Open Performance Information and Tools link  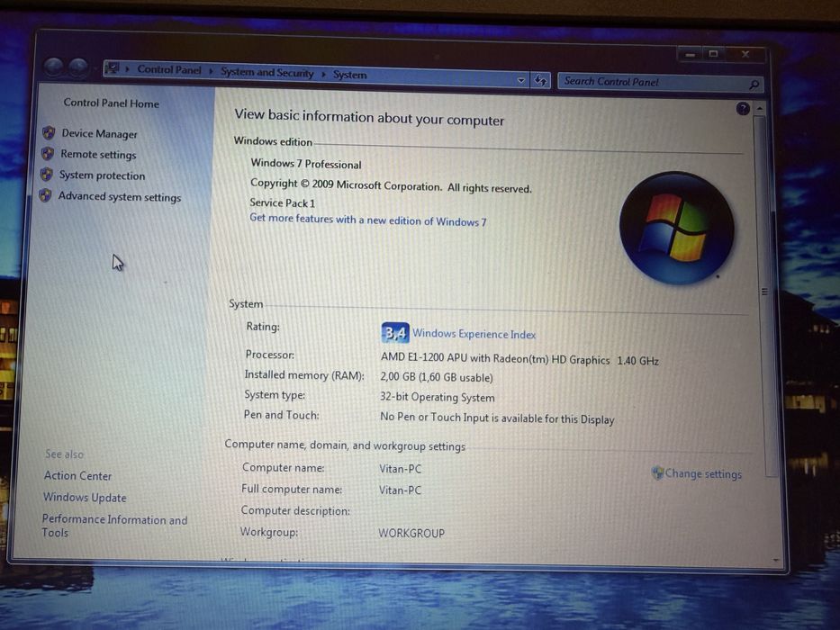tap(114, 526)
